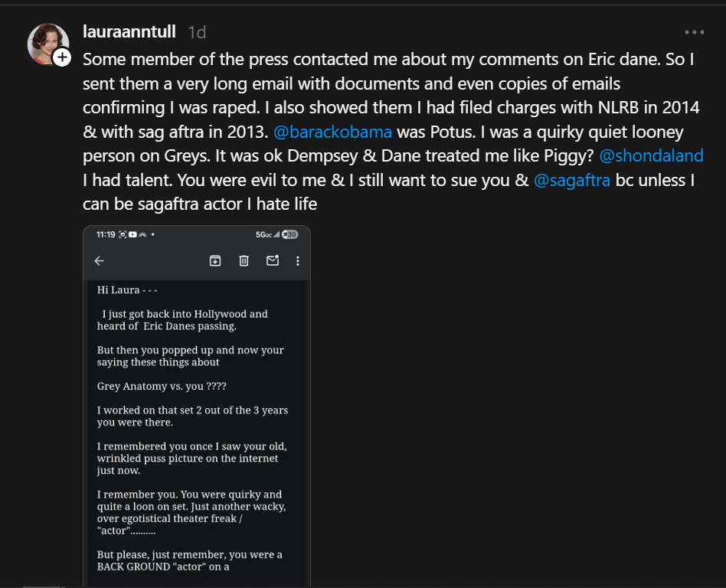726x588 pixels.
Task: Click the username lauraanntull
Action: tap(129, 32)
